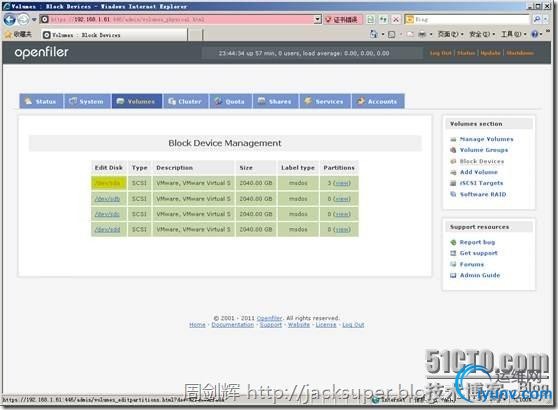The height and width of the screenshot is (410, 558).
Task: Open the Favorites star button
Action: [x=18, y=35]
